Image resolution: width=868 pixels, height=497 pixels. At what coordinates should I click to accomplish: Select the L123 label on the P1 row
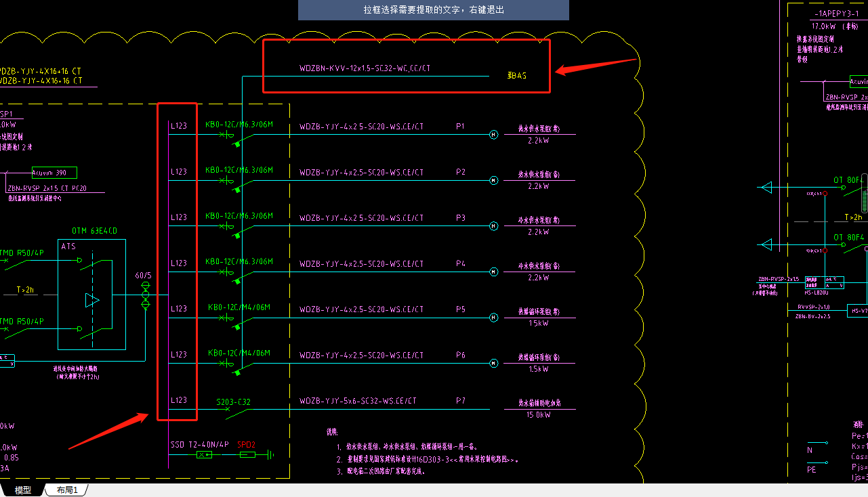pos(178,126)
